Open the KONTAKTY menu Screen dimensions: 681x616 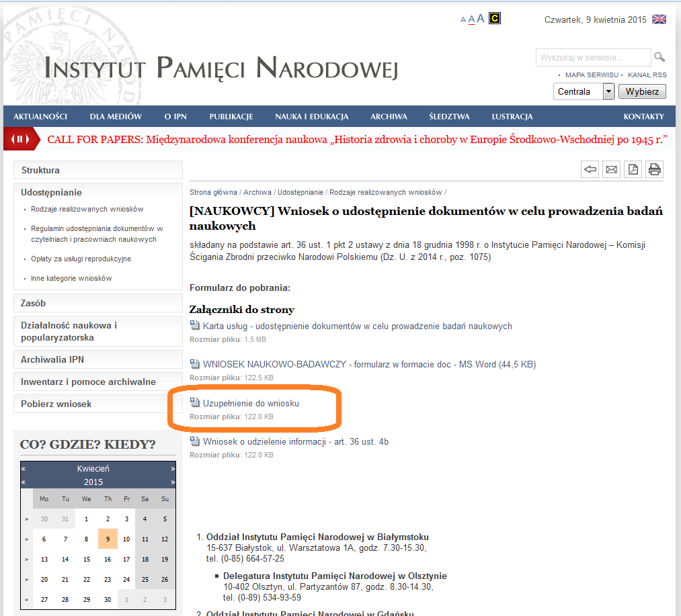(643, 116)
